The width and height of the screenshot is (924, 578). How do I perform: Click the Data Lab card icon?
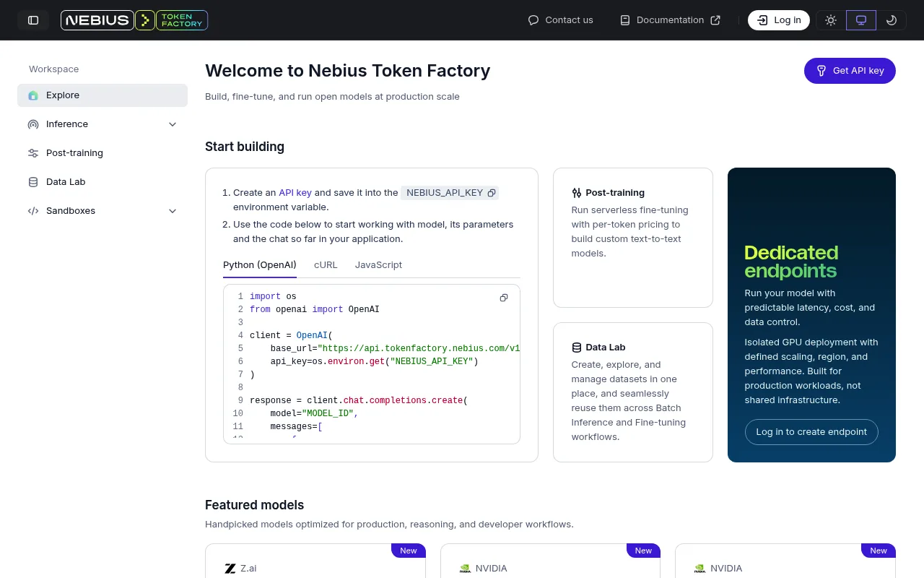576,348
